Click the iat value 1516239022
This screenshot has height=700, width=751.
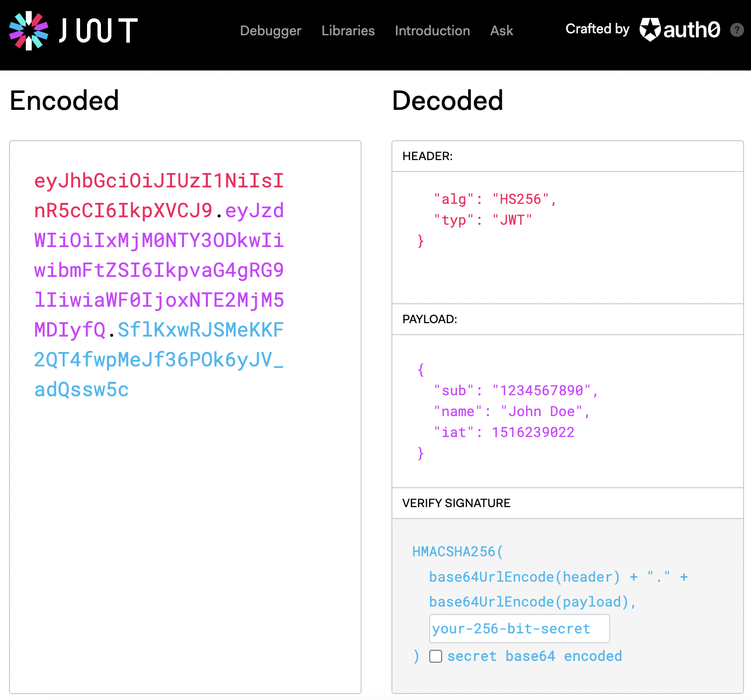tap(533, 433)
